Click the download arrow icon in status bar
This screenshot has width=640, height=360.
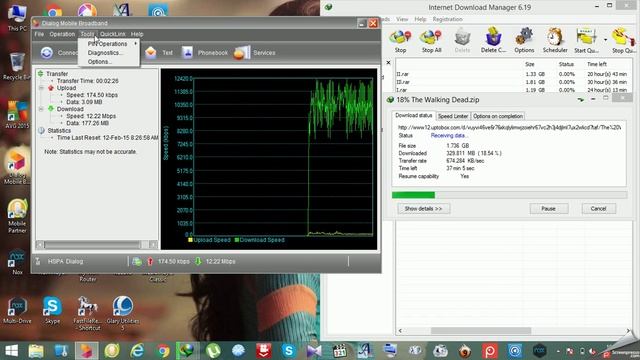(x=198, y=261)
